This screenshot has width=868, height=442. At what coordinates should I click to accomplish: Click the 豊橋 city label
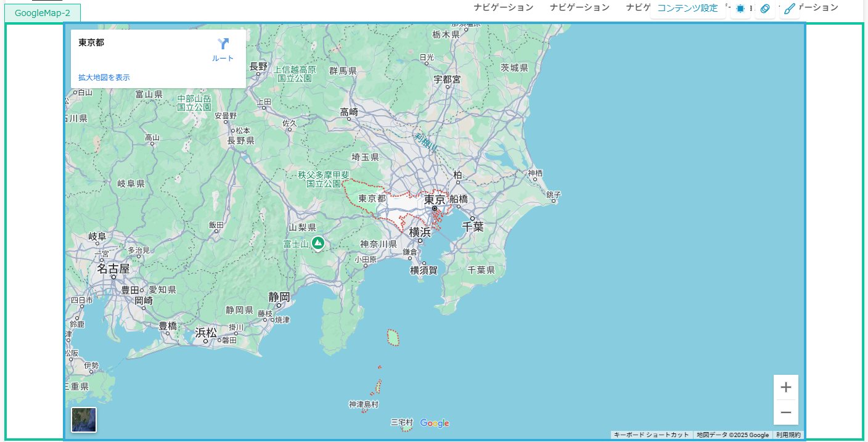[x=168, y=325]
